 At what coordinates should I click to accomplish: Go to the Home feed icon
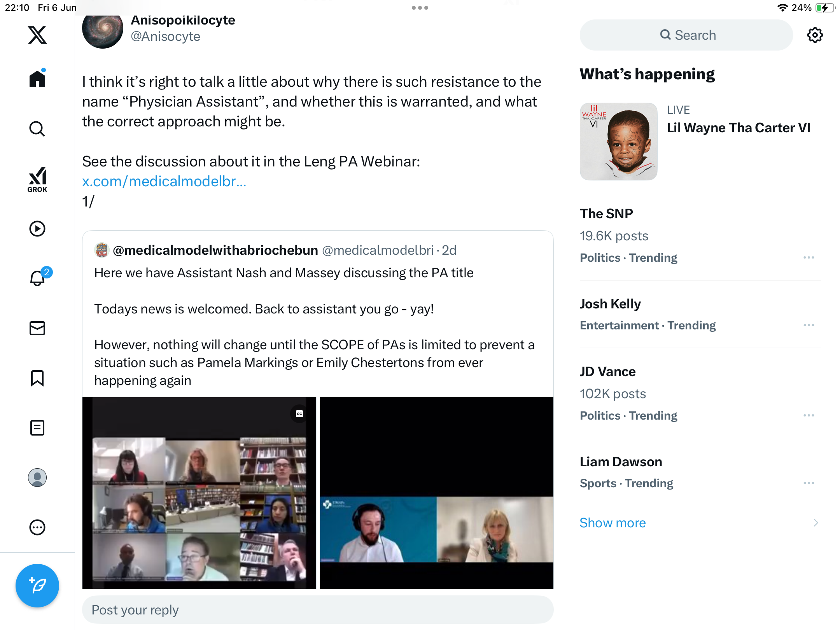tap(37, 79)
